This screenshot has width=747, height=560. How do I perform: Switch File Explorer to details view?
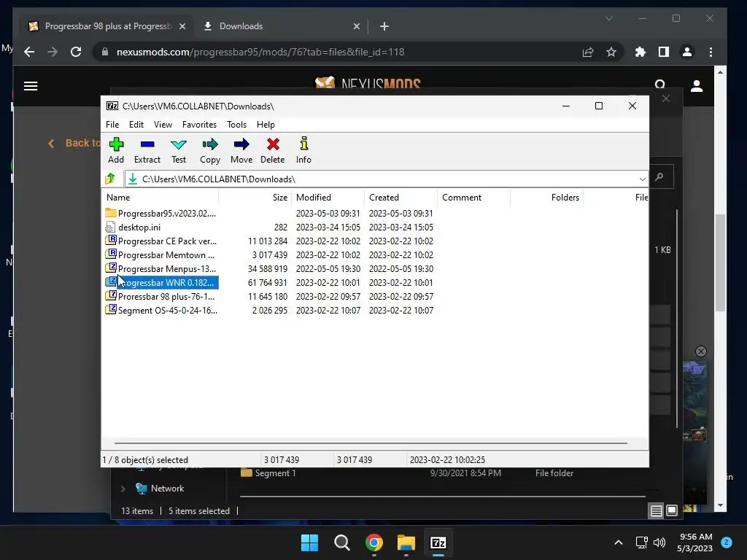pyautogui.click(x=656, y=511)
